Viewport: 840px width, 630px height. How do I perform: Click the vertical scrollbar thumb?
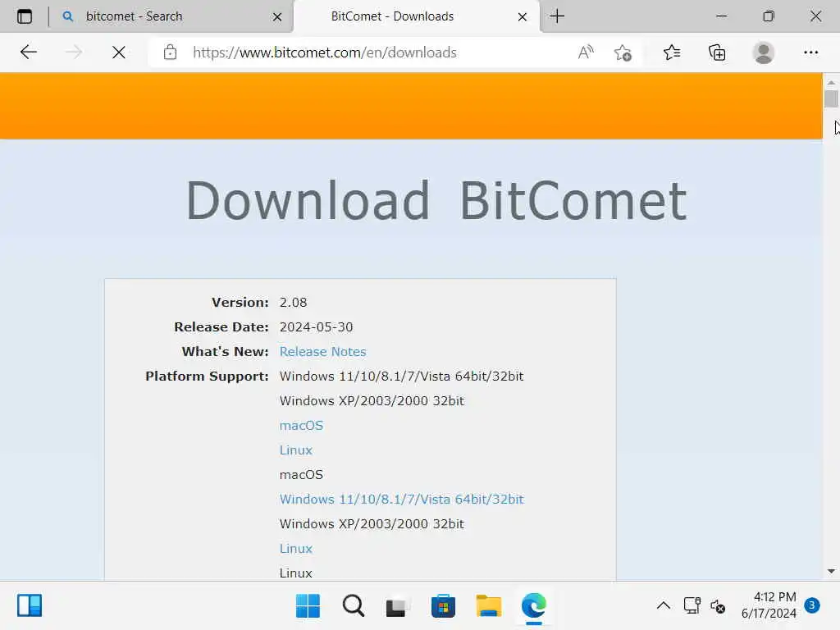(831, 99)
